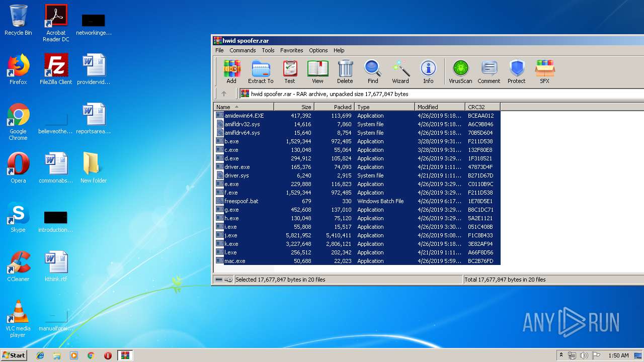644x362 pixels.
Task: Select mac.exe file row
Action: click(x=357, y=261)
